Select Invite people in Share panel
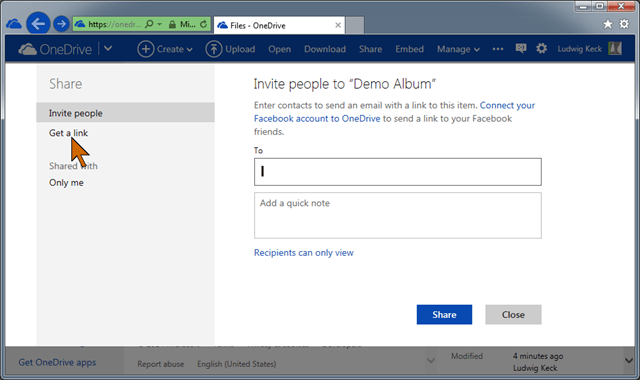Screen dimensions: 640x380 (125, 113)
